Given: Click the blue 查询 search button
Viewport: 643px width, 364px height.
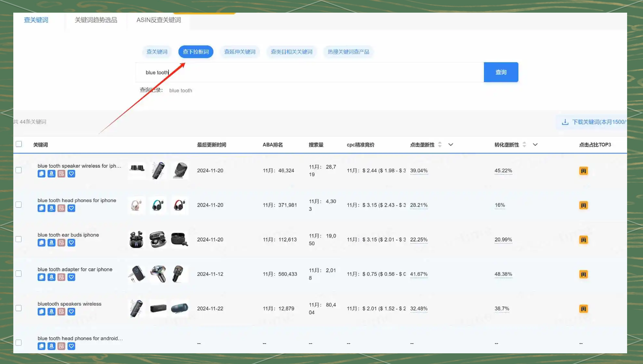Looking at the screenshot, I should pyautogui.click(x=501, y=72).
